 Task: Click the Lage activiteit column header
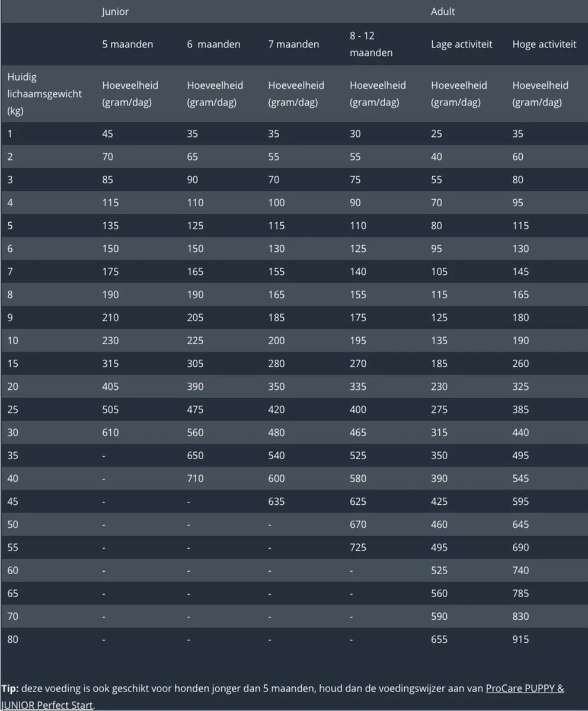(461, 44)
